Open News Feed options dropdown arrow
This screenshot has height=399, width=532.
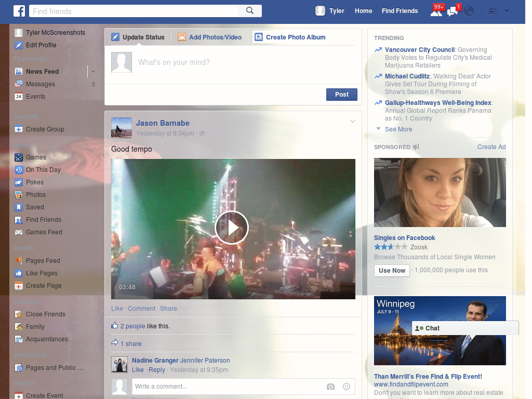pos(93,72)
